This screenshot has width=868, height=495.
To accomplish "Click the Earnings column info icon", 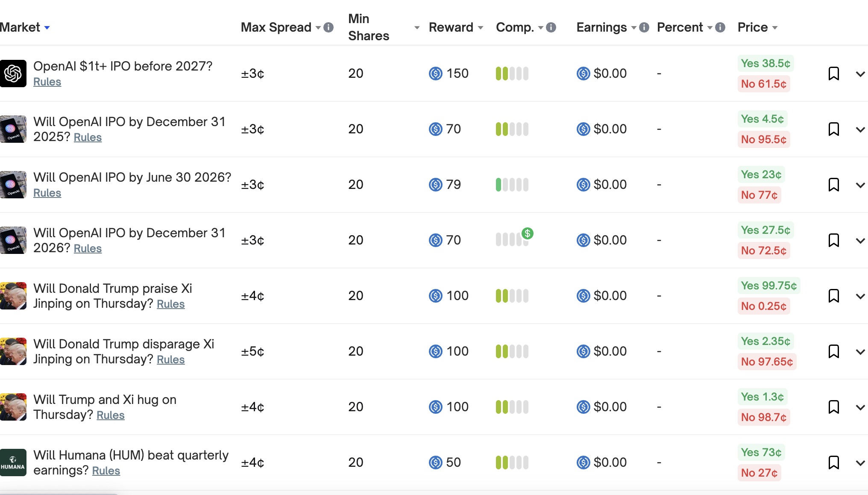I will (644, 27).
